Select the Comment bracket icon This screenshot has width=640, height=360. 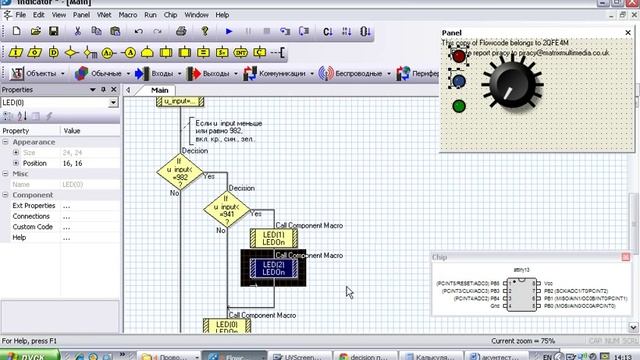[x=278, y=52]
